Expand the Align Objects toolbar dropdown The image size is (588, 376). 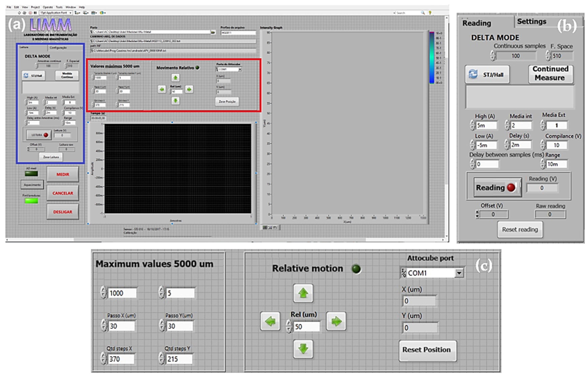[x=78, y=13]
